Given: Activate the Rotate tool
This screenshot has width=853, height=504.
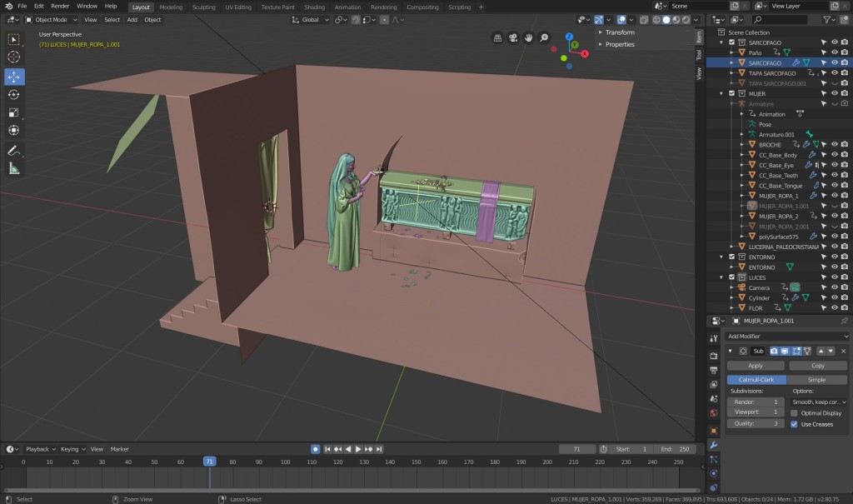Looking at the screenshot, I should pos(14,94).
